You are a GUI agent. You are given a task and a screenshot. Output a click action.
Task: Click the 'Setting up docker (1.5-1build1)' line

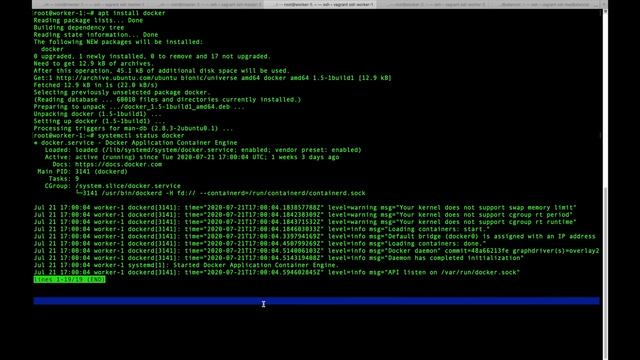pyautogui.click(x=99, y=121)
